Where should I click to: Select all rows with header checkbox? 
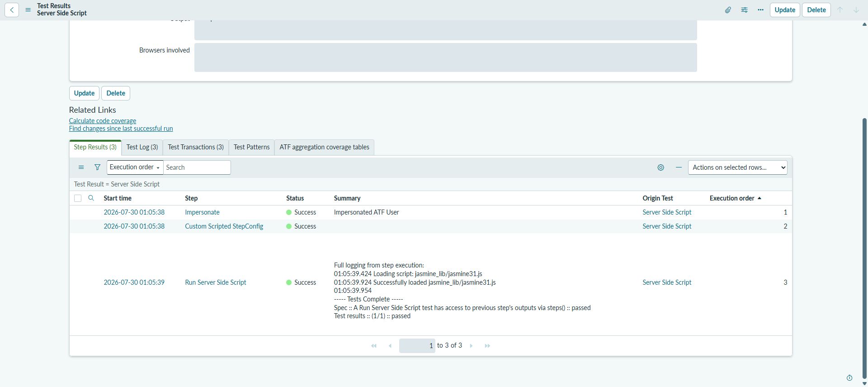78,198
